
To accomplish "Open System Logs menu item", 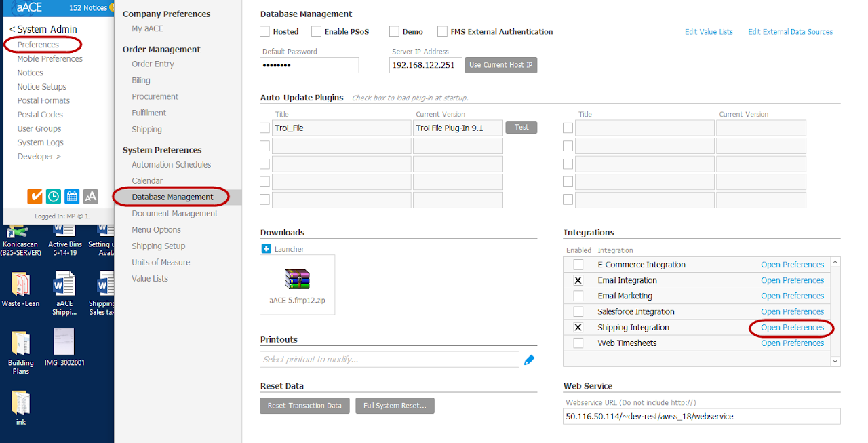I will [x=41, y=142].
